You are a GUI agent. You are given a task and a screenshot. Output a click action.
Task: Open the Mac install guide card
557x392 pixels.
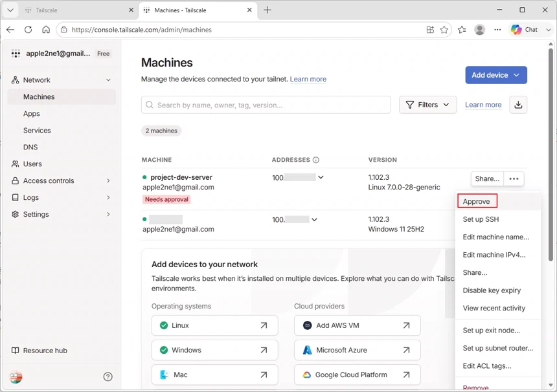pos(214,375)
